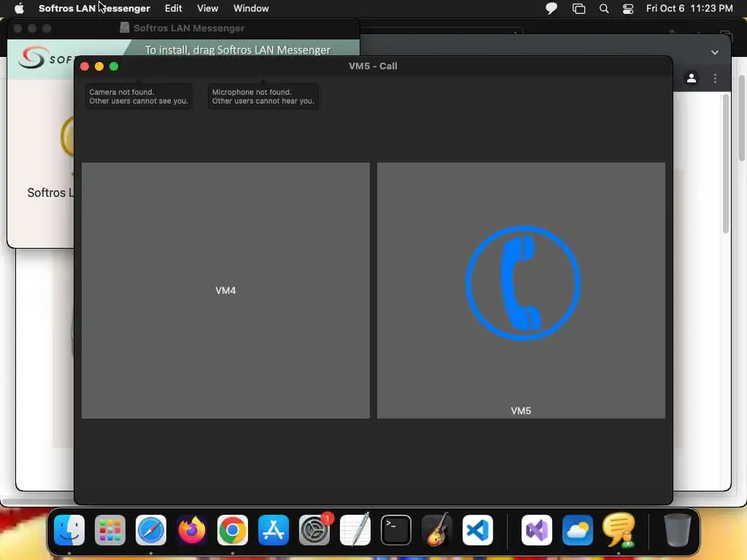The image size is (747, 560).
Task: Click the installer window title 'Softros LAN Messenger'
Action: pyautogui.click(x=189, y=28)
